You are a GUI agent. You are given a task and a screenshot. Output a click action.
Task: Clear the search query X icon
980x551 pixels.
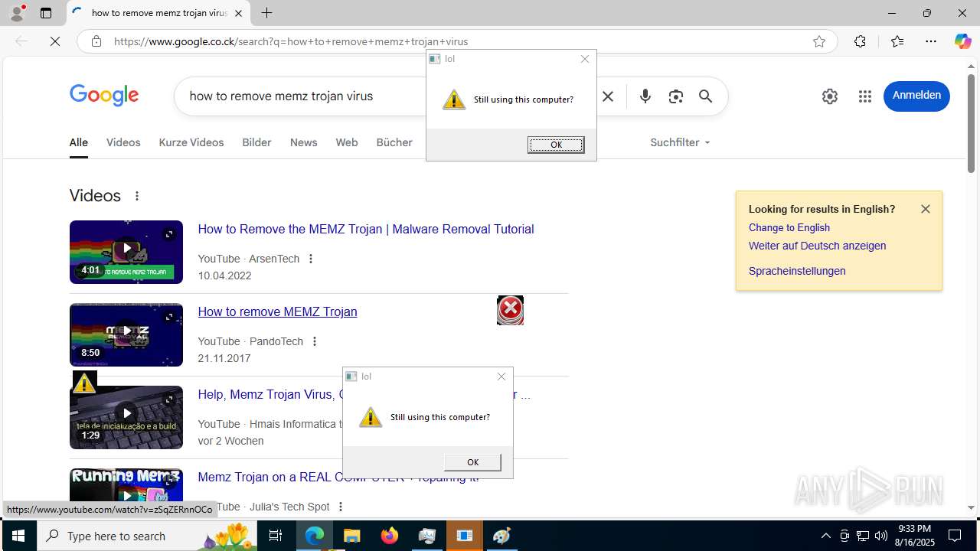pyautogui.click(x=608, y=96)
